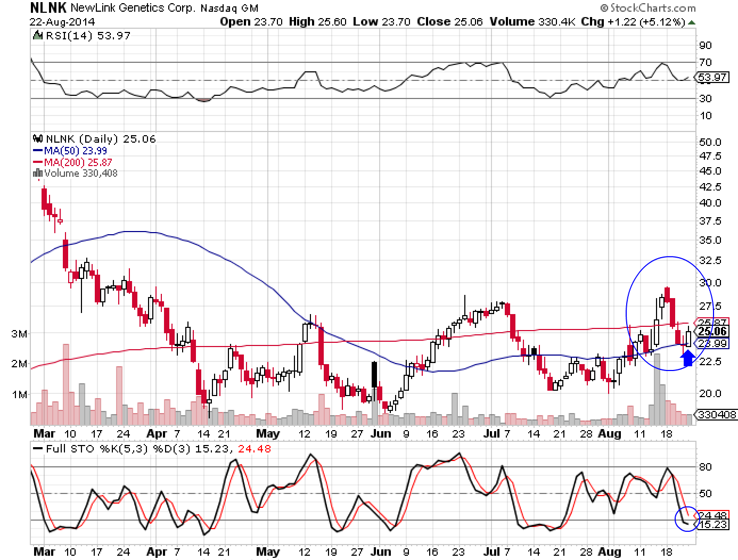Click the Low 23.70 value
738x560 pixels.
coord(381,22)
